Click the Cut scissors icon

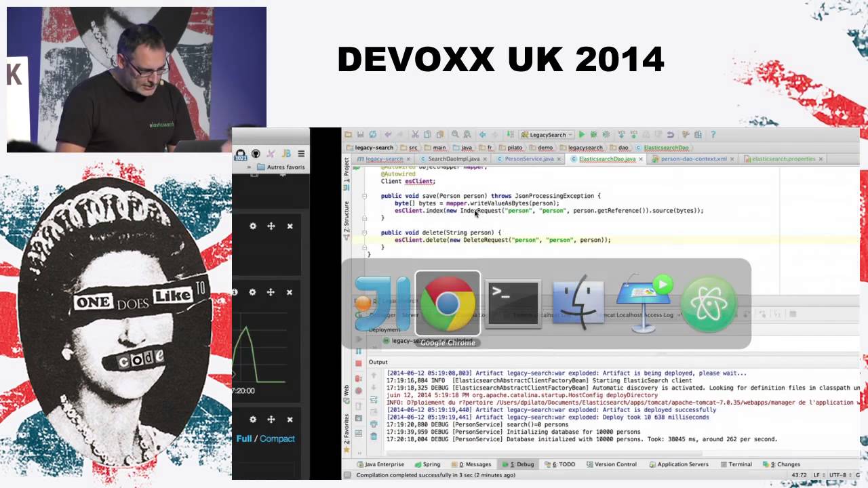(x=416, y=135)
